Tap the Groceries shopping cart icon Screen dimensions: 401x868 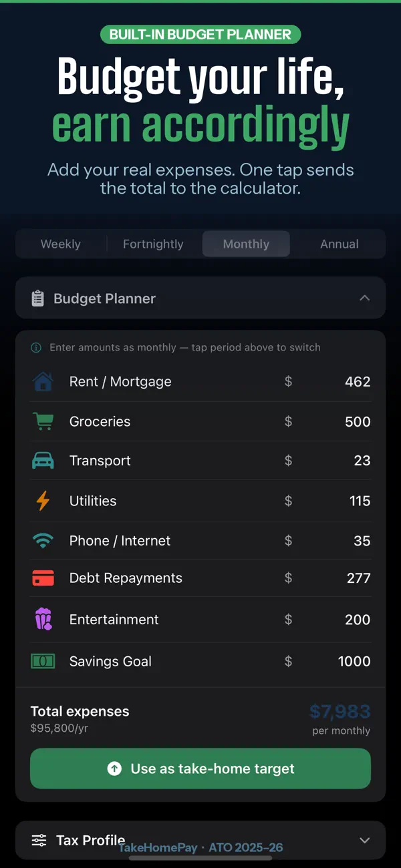43,421
